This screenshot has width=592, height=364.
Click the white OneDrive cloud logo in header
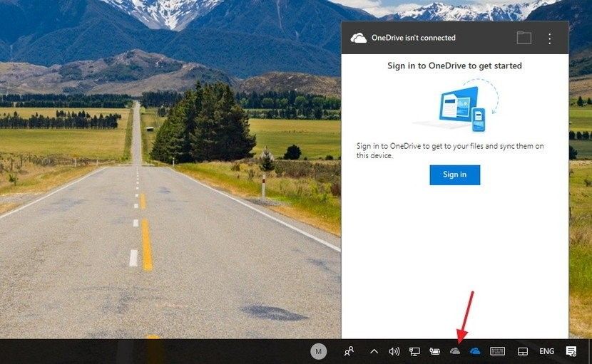click(359, 38)
